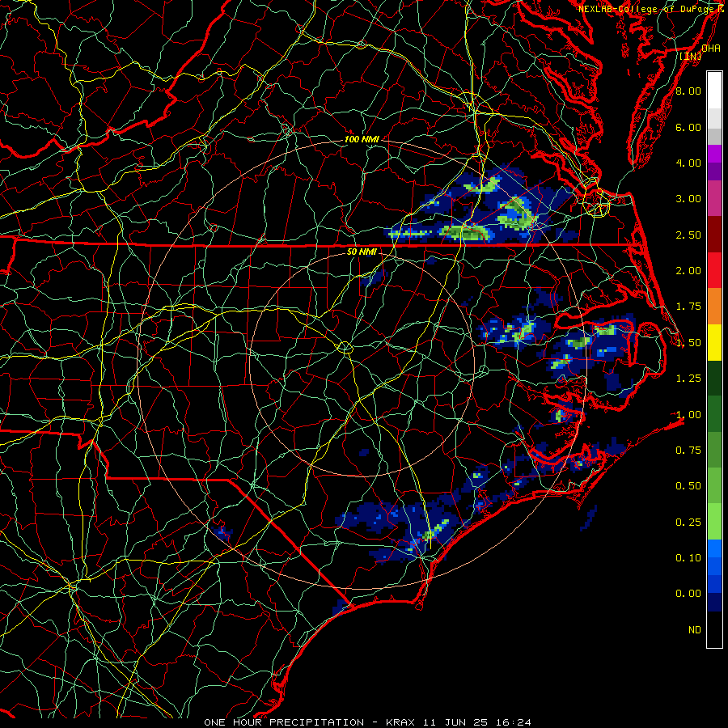Select the "1.75" legend value
The width and height of the screenshot is (728, 728).
[688, 307]
